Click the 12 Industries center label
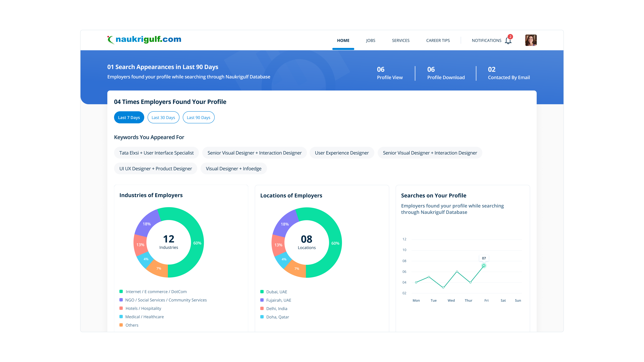The image size is (644, 362). [169, 242]
